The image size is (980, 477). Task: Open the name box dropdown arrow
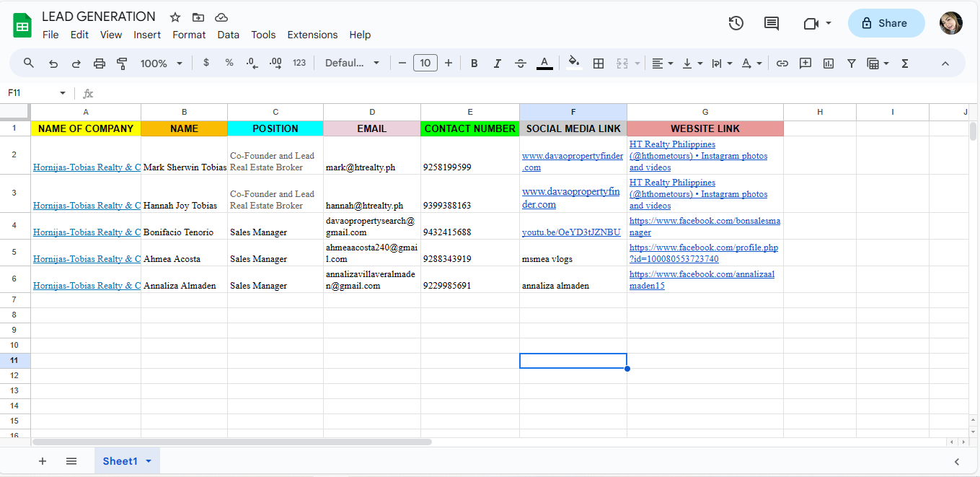(63, 93)
